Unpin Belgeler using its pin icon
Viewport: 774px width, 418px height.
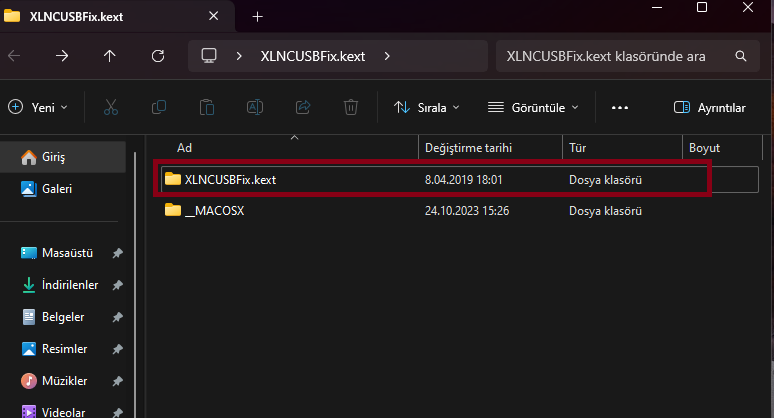point(117,317)
